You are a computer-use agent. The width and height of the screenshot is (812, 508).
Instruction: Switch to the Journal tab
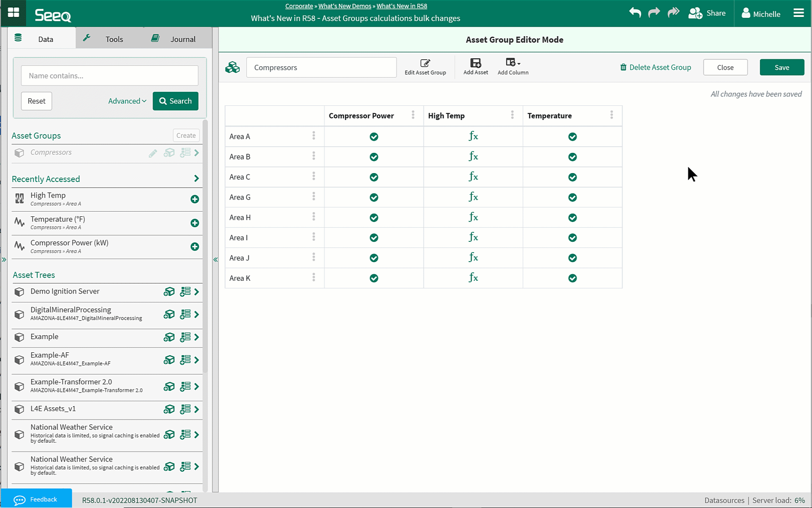point(178,39)
